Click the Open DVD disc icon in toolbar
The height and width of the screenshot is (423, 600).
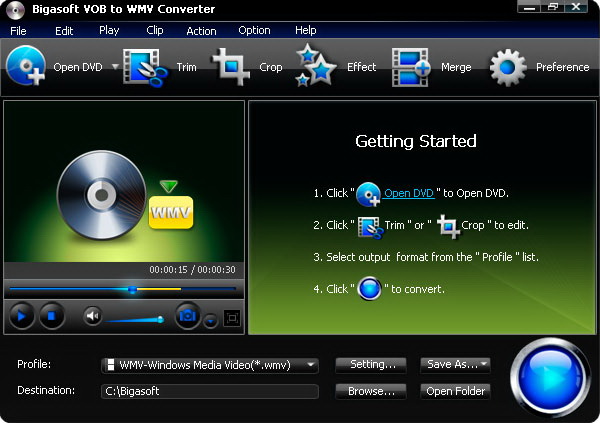tap(26, 66)
